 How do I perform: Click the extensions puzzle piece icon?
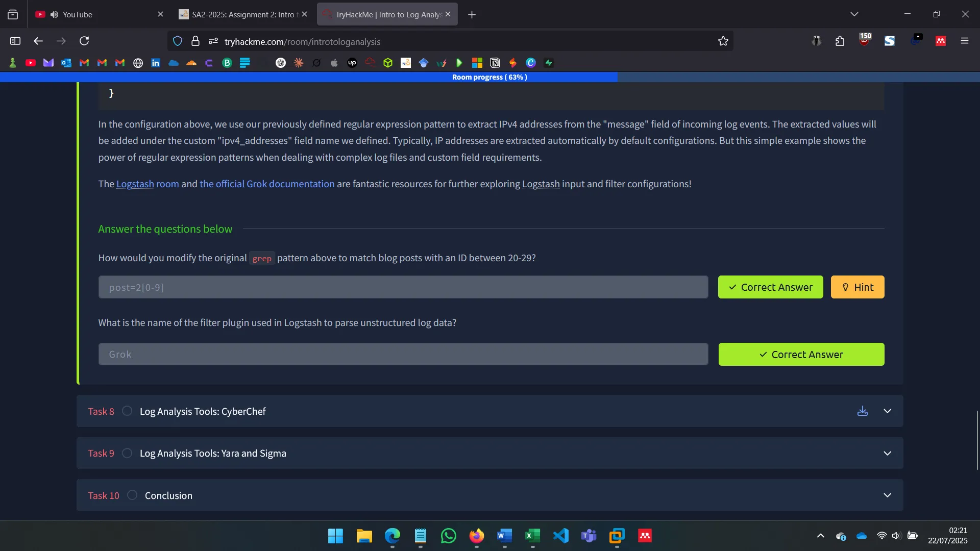(x=840, y=41)
